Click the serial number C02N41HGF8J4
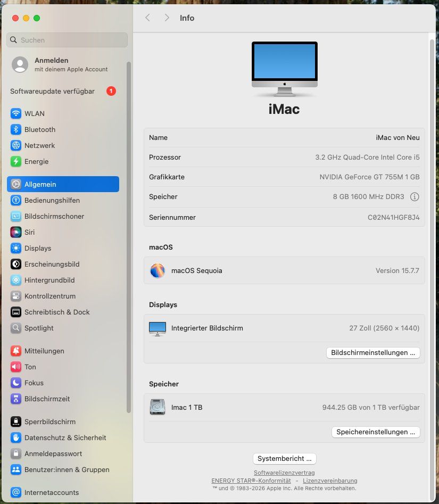The image size is (439, 504). [393, 218]
